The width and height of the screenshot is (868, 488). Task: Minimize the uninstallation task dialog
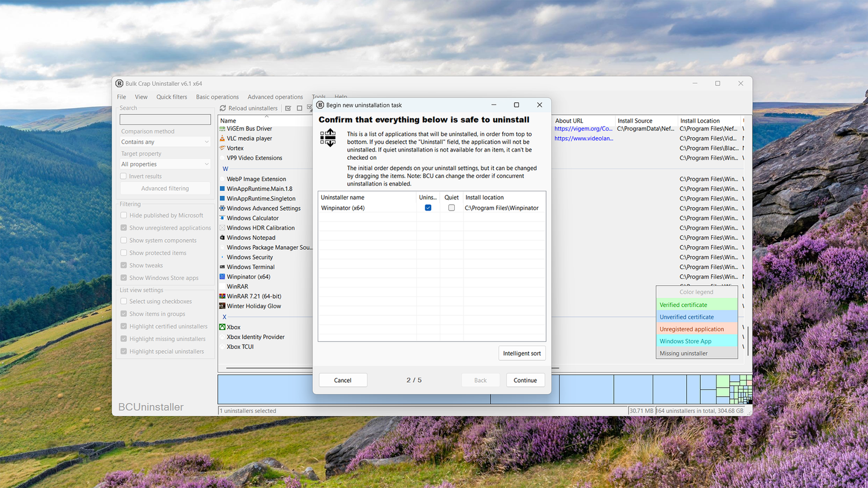tap(494, 105)
